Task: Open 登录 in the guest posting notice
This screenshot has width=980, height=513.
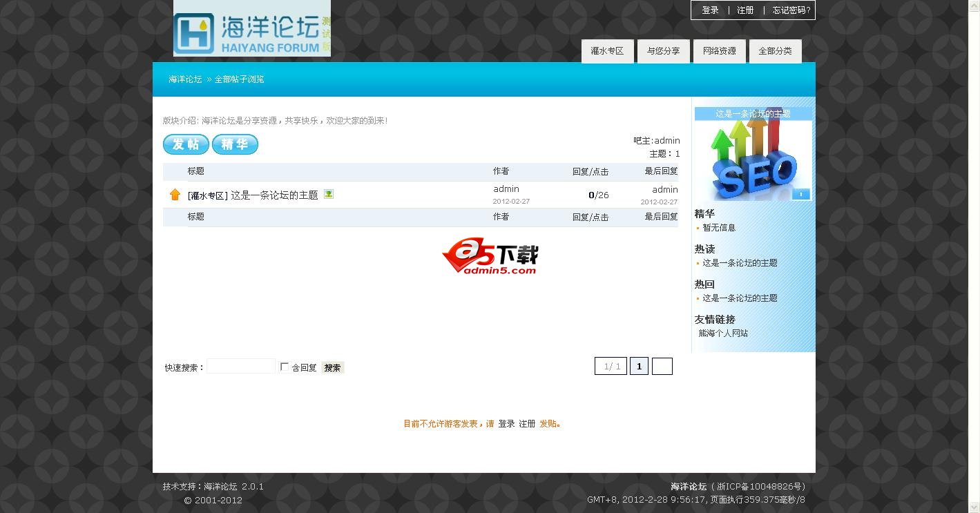Action: (x=507, y=424)
